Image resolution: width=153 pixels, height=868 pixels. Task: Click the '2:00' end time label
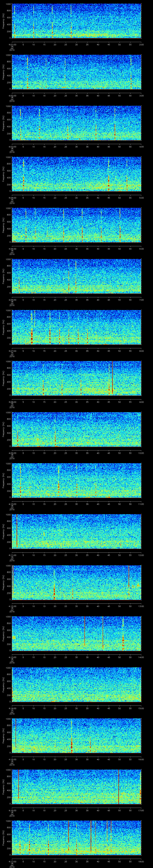point(141,44)
